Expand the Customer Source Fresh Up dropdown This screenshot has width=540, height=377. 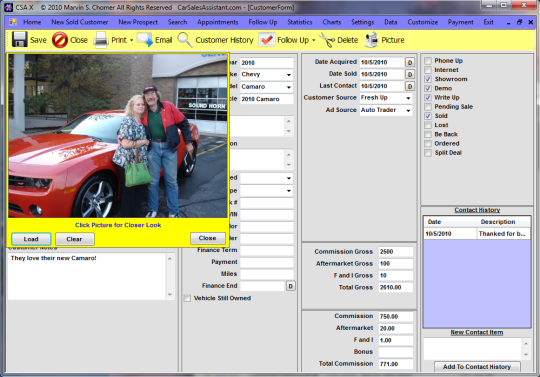coord(408,98)
